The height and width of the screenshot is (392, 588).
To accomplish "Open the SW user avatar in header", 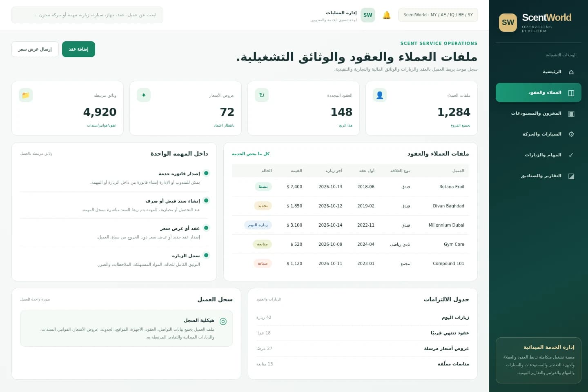I will pos(368,15).
